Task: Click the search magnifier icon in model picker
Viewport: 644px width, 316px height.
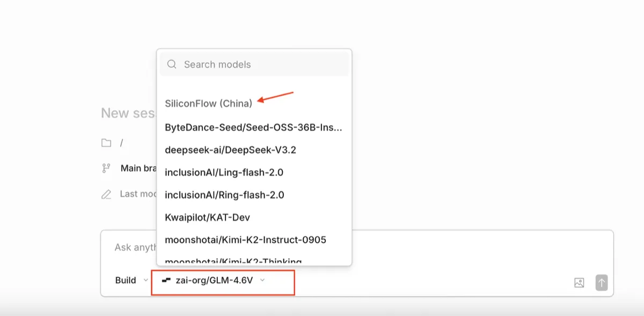Action: 172,64
